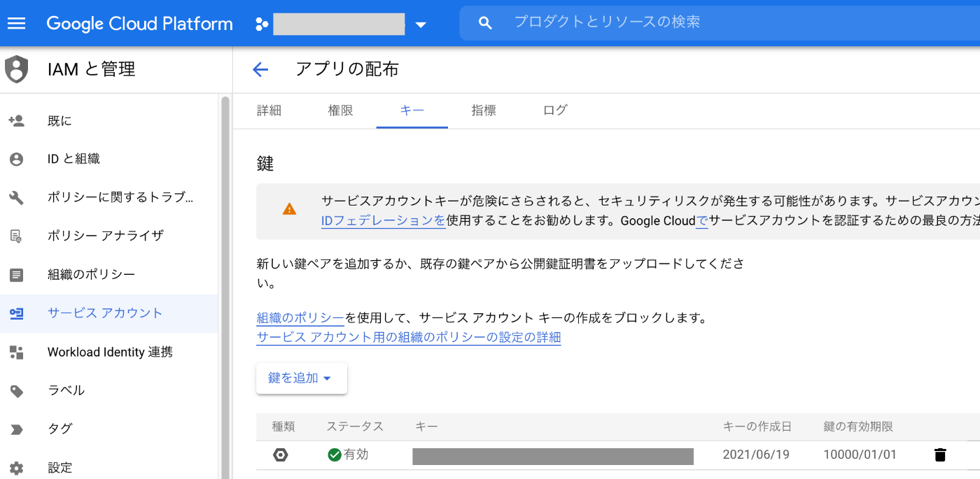Open the 既に sidebar item

tap(109, 121)
